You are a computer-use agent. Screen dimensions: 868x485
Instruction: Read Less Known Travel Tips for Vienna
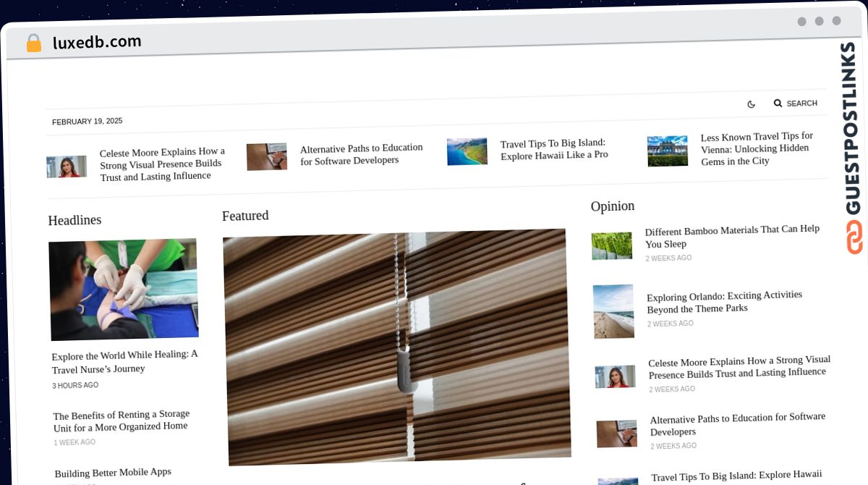click(x=757, y=148)
